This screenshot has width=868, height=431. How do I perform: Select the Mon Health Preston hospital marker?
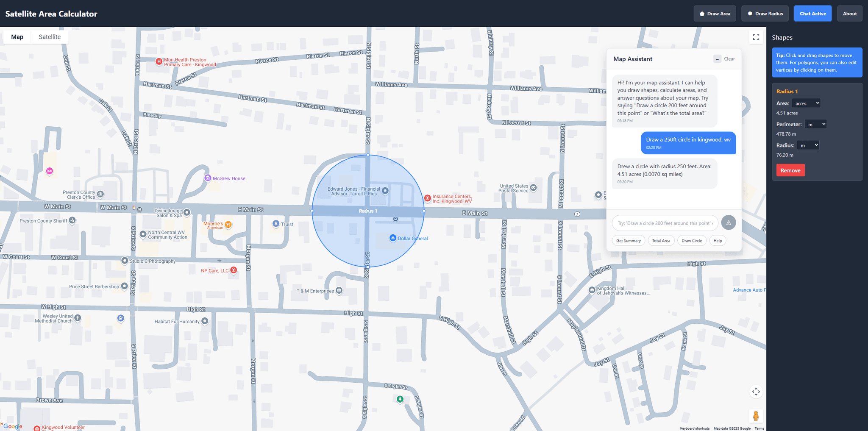[x=159, y=62]
